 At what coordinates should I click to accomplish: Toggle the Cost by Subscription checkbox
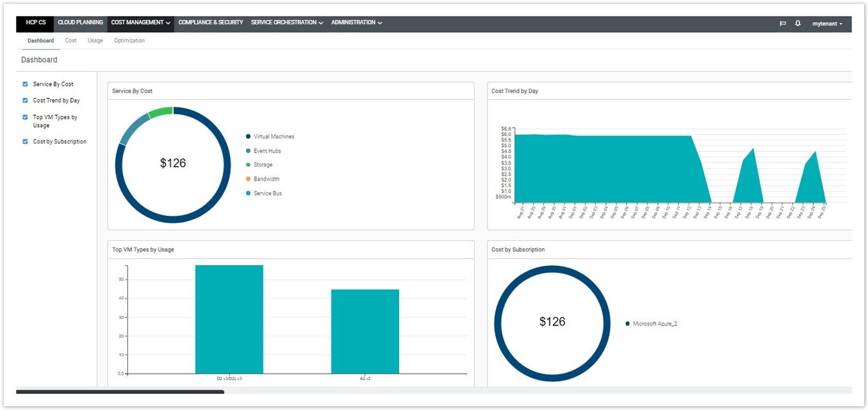pyautogui.click(x=25, y=142)
